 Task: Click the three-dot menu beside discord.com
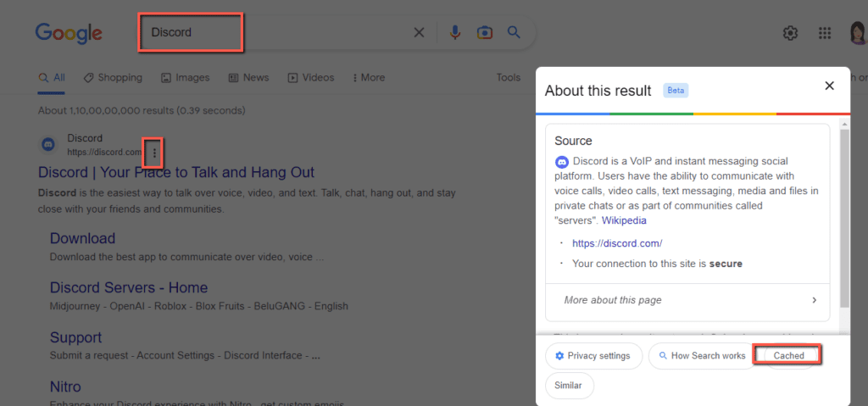[x=154, y=153]
